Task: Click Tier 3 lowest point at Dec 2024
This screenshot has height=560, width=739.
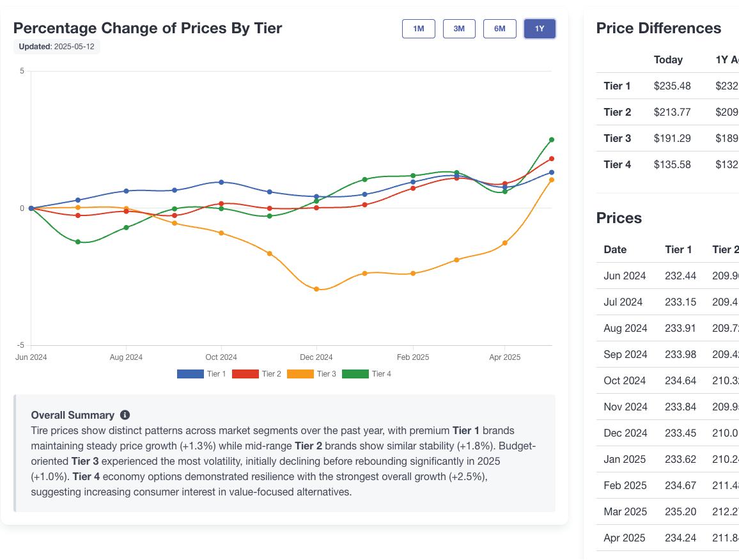Action: (316, 290)
